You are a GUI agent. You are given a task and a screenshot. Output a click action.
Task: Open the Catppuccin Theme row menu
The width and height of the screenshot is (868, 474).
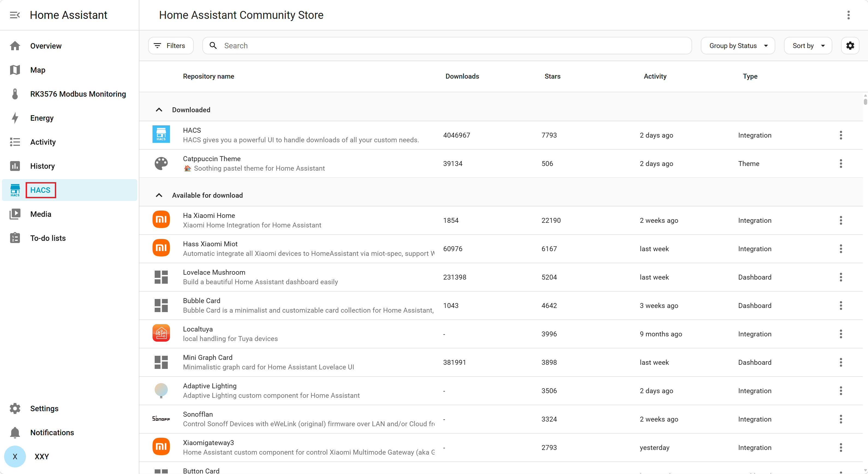click(841, 164)
